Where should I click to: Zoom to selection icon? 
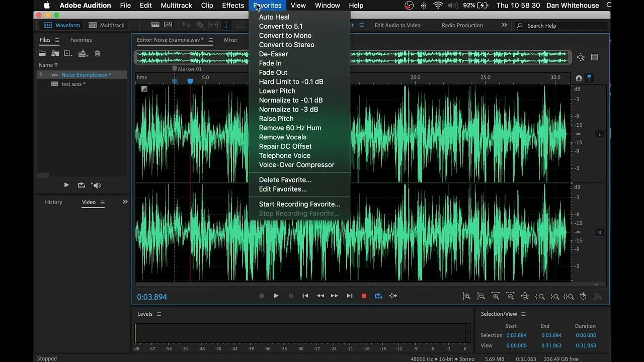pos(569,297)
